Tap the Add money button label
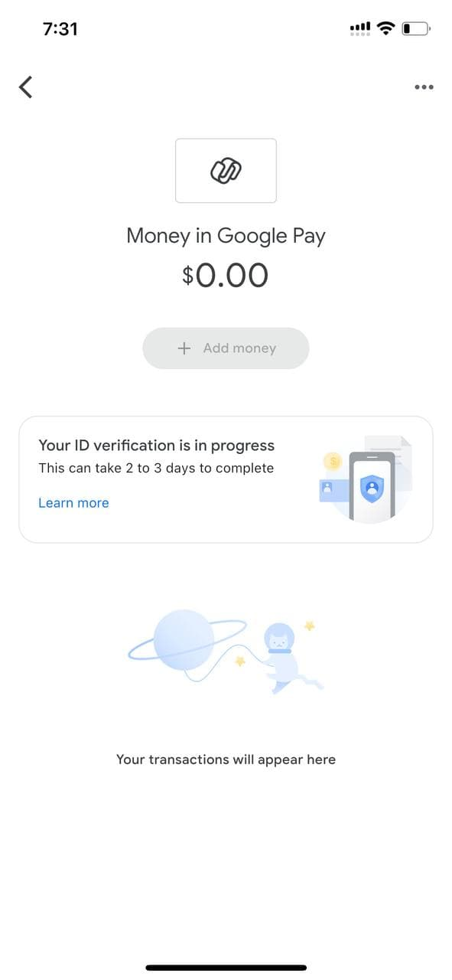Screen dimensions: 452x980 pyautogui.click(x=239, y=348)
